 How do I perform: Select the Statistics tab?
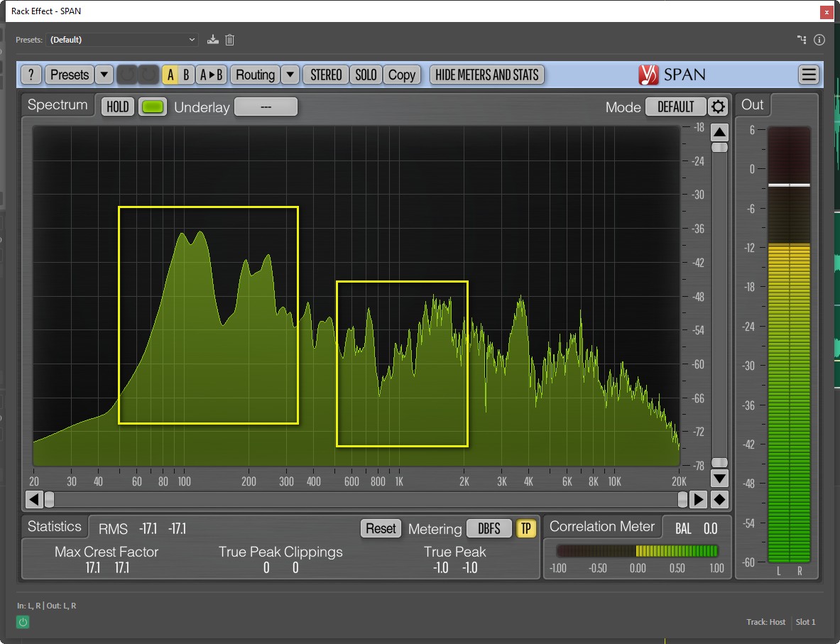tap(55, 527)
